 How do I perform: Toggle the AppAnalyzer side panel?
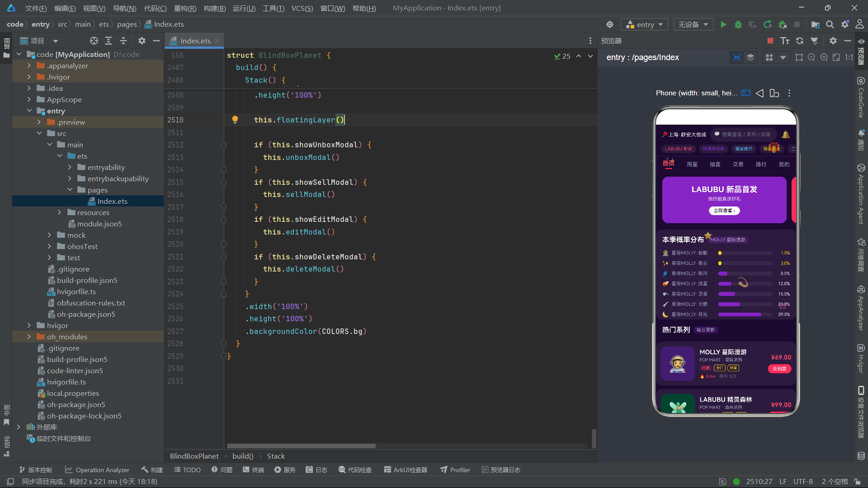[x=861, y=308]
